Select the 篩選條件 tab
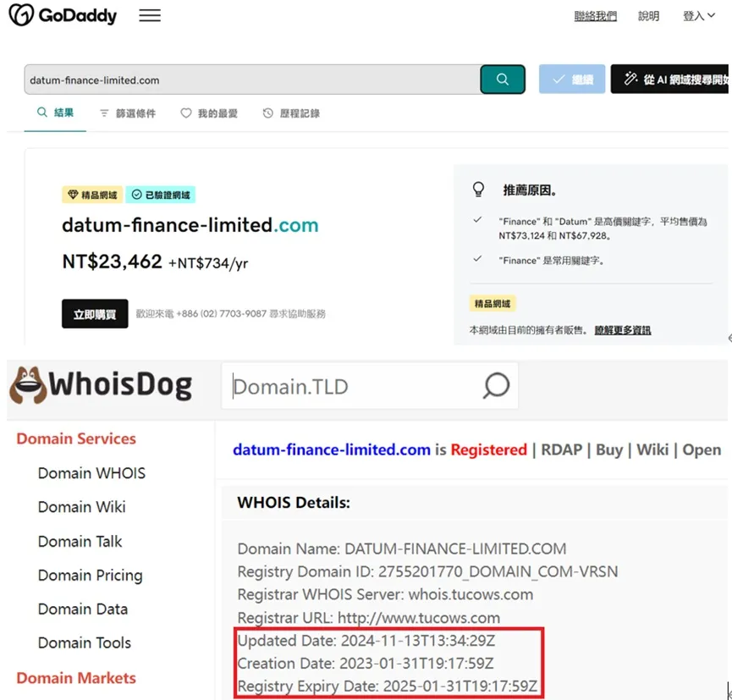The height and width of the screenshot is (700, 732). pos(128,113)
